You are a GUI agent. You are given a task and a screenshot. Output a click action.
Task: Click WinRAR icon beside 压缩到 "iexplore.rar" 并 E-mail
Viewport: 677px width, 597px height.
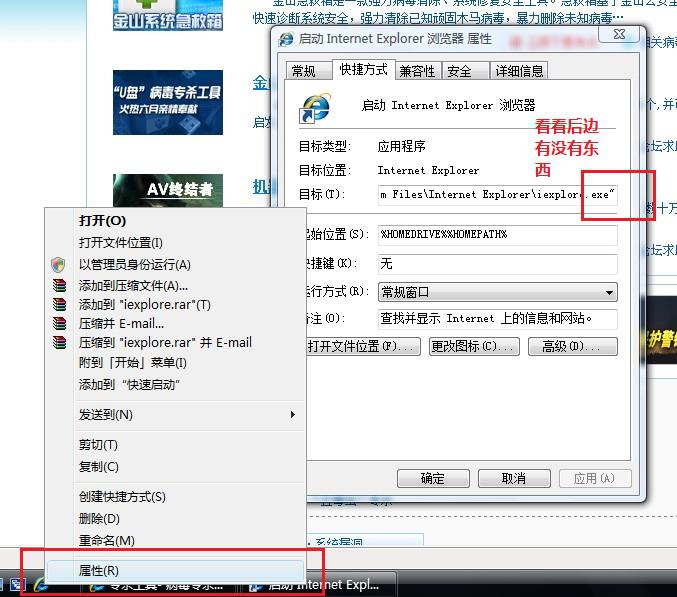point(59,342)
